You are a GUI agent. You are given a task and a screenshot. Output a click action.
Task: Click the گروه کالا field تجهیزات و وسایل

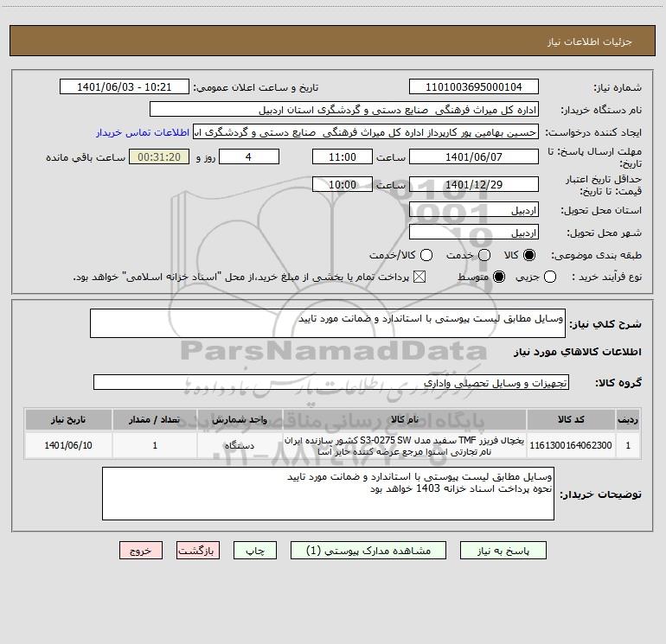(331, 382)
